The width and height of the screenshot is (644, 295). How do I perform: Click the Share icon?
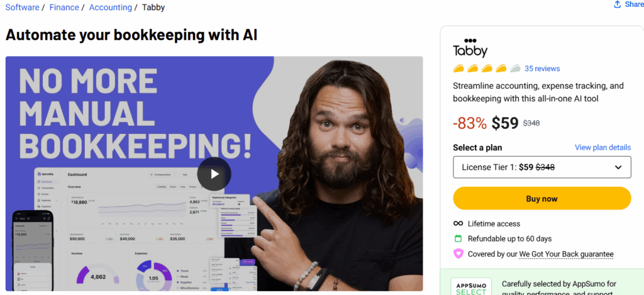click(618, 4)
